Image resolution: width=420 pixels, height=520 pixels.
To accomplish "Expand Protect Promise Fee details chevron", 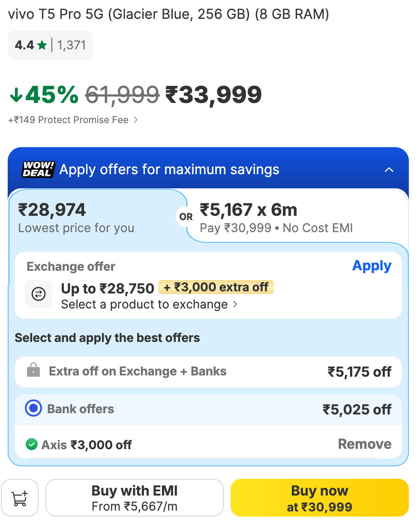I will click(x=135, y=120).
